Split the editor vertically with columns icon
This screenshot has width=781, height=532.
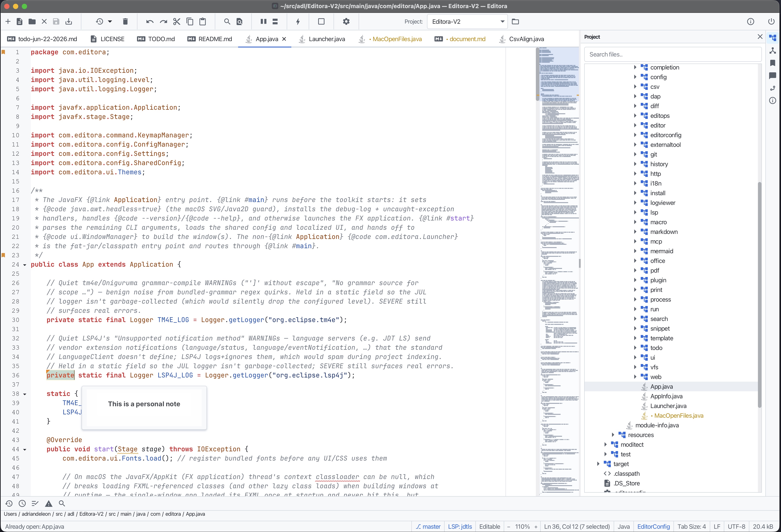click(x=263, y=22)
